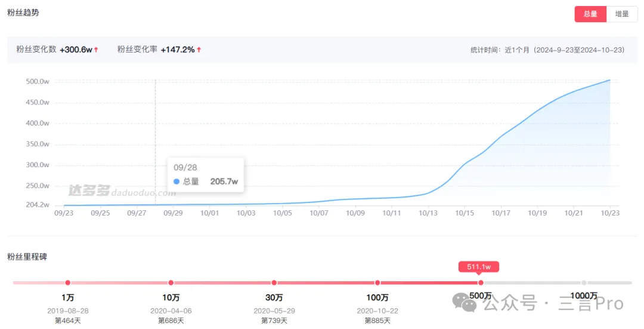This screenshot has height=329, width=644.
Task: Click the 511.1w current fans badge
Action: click(479, 267)
